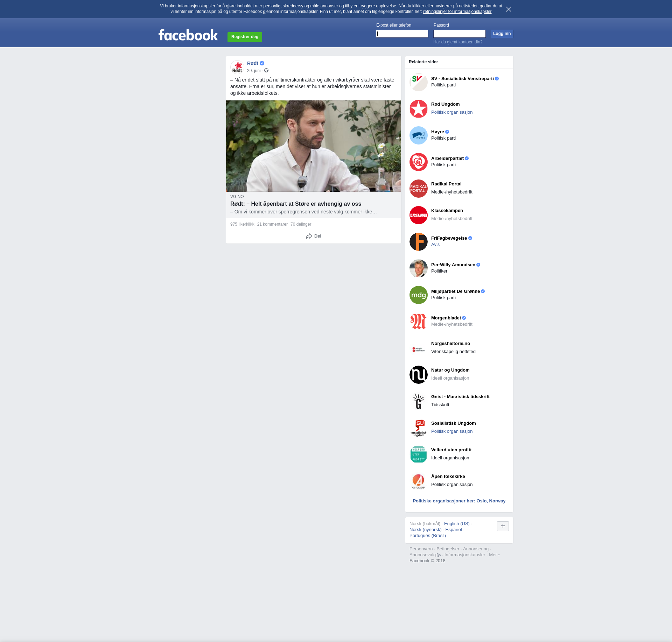
Task: Click the Del share button
Action: [314, 236]
